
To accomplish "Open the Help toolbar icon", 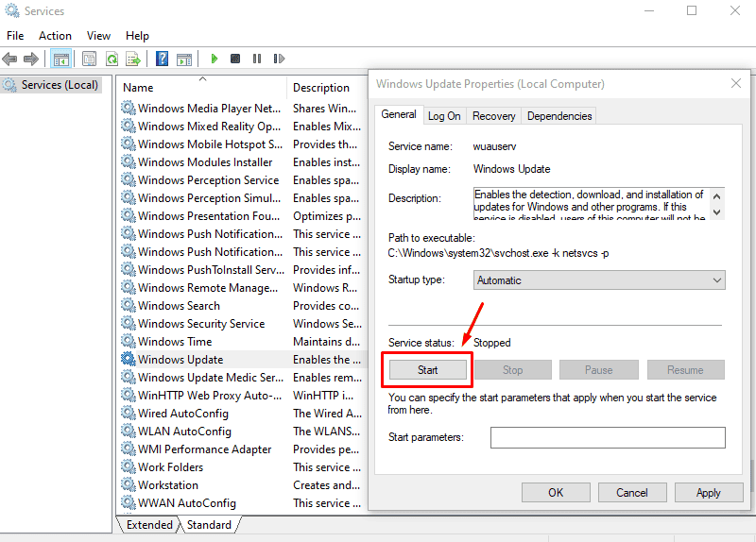I will pos(162,59).
